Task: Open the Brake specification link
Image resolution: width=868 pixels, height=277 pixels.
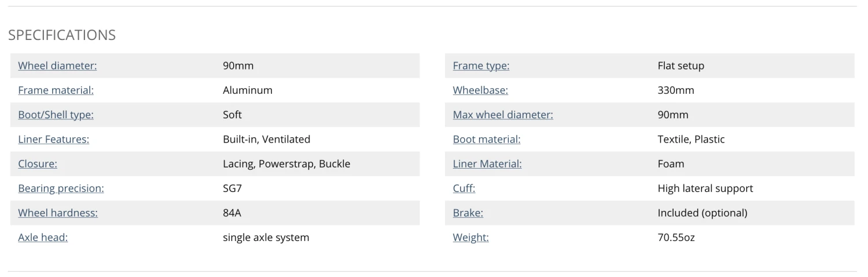Action: point(468,213)
